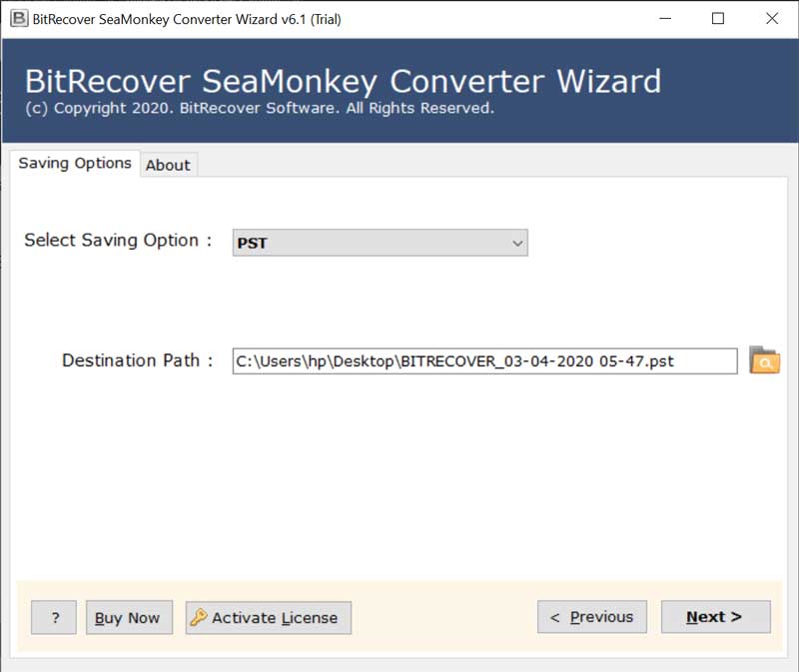
Task: Click the 'Select Saving Option :' label
Action: 118,240
